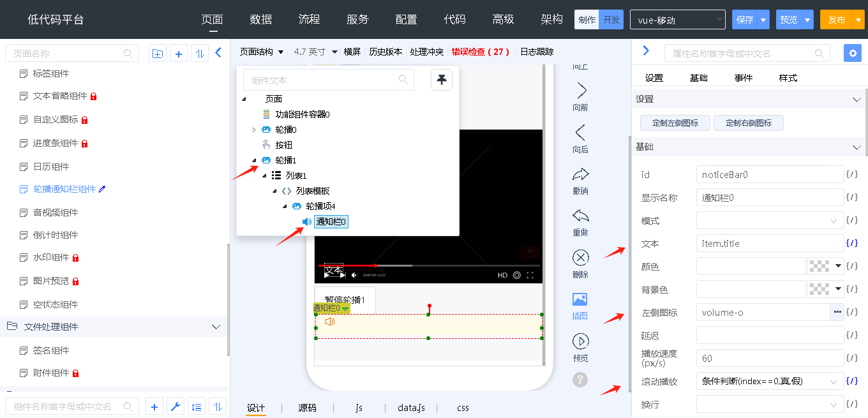The width and height of the screenshot is (868, 418).
Task: Collapse properties panel with blue right chevron
Action: click(x=646, y=51)
